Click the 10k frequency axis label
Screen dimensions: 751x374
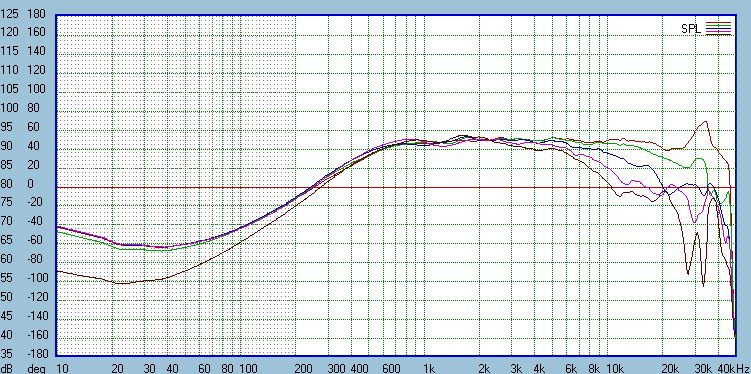[x=614, y=368]
